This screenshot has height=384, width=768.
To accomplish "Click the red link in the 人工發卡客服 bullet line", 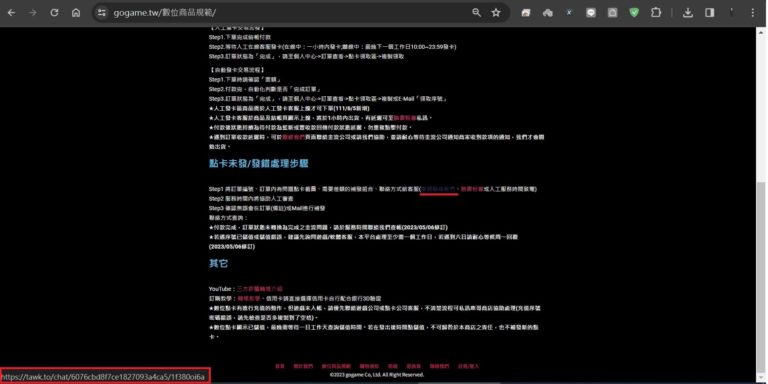I will [x=405, y=118].
